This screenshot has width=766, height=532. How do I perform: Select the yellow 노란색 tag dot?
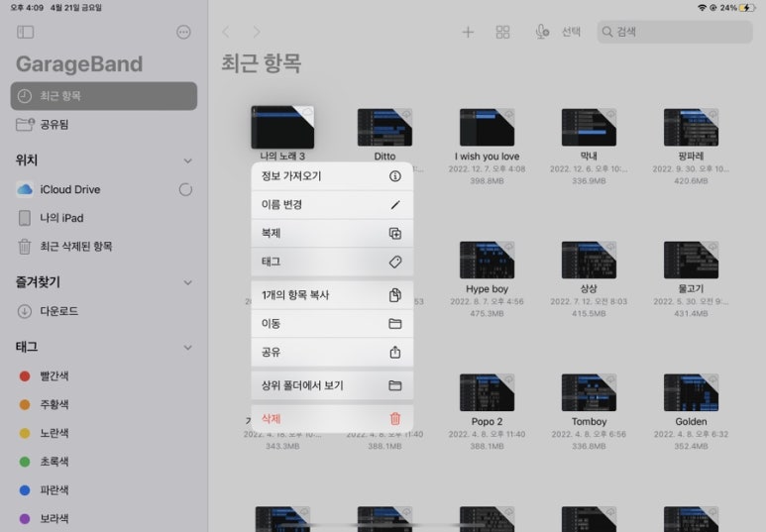[x=25, y=433]
